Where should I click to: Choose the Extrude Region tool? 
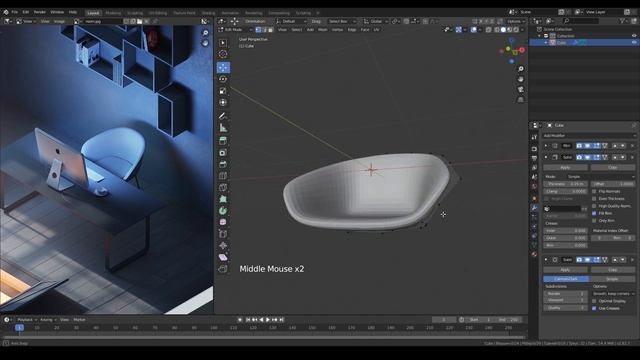(223, 141)
